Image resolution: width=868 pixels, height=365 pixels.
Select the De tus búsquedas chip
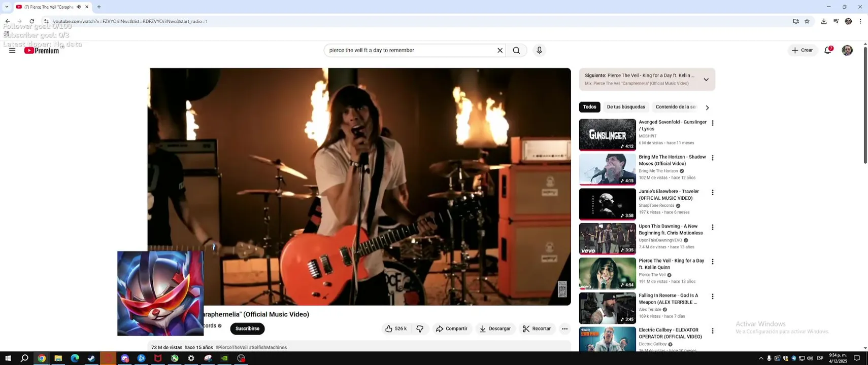626,107
